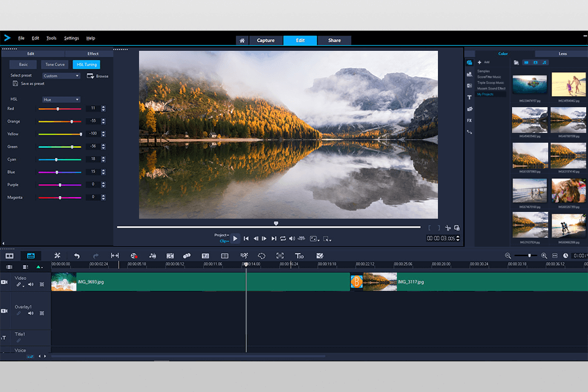Select the Tone Curve button
The image size is (588, 392).
pos(55,64)
